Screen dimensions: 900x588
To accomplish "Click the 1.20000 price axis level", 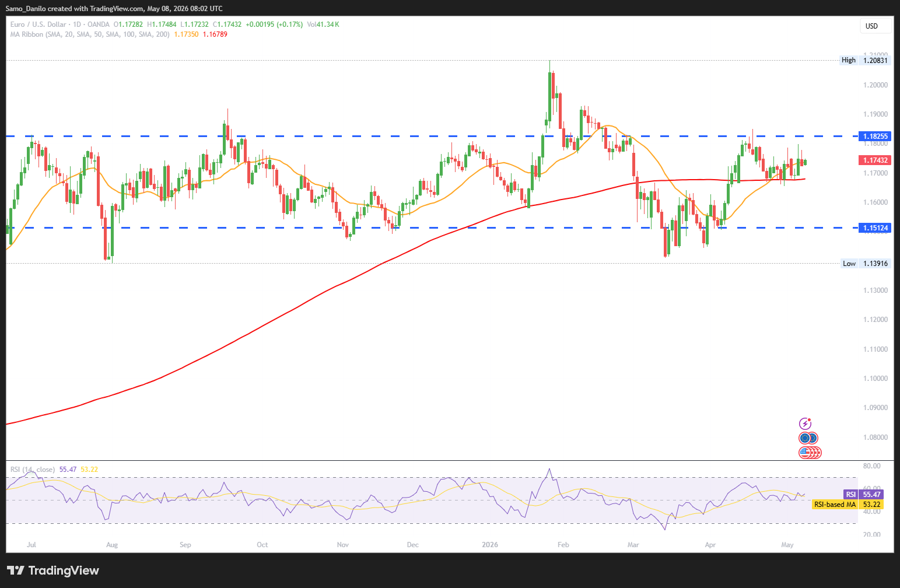I will click(876, 85).
